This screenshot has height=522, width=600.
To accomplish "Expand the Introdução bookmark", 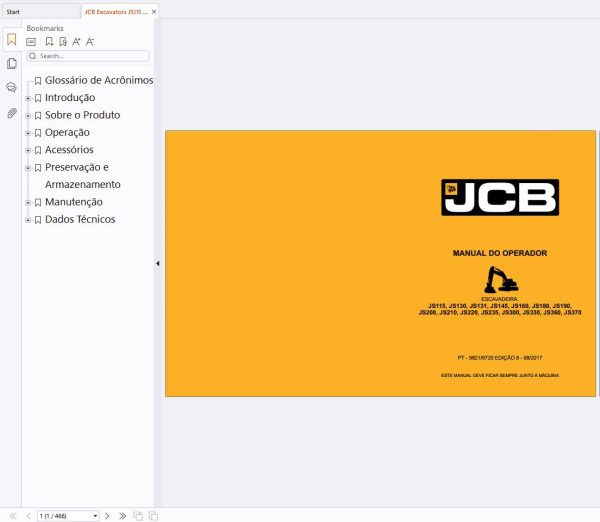I will (x=28, y=98).
